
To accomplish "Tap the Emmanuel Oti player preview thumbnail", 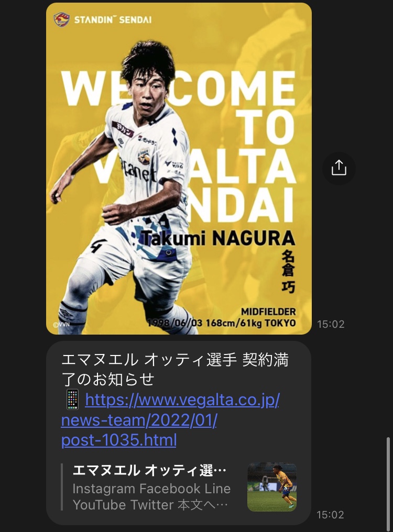I will coord(272,487).
